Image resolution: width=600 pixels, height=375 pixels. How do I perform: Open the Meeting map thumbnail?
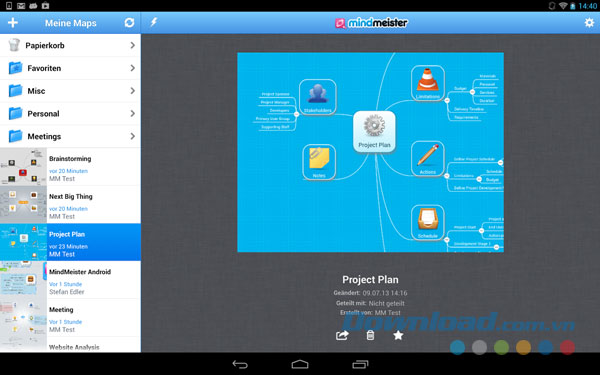pos(23,318)
